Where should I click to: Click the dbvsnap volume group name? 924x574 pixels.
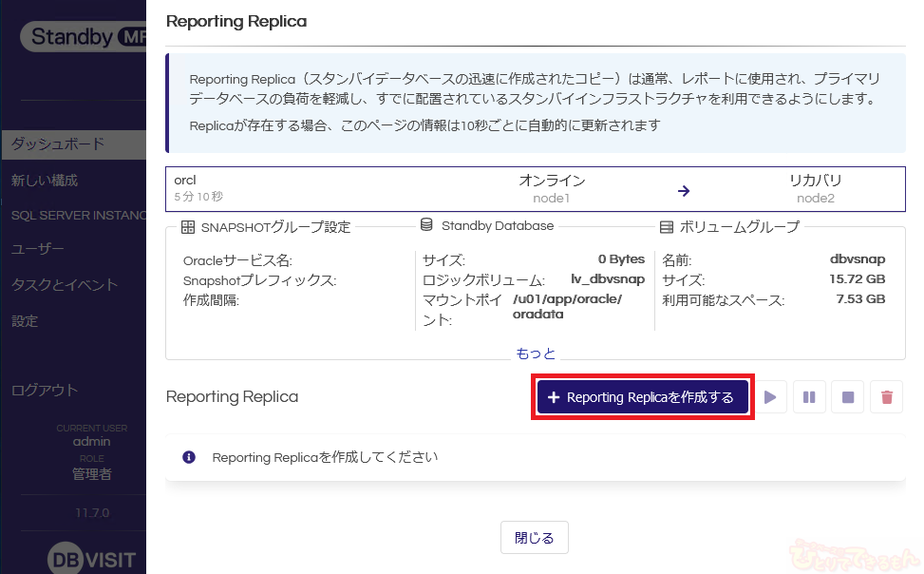(858, 259)
